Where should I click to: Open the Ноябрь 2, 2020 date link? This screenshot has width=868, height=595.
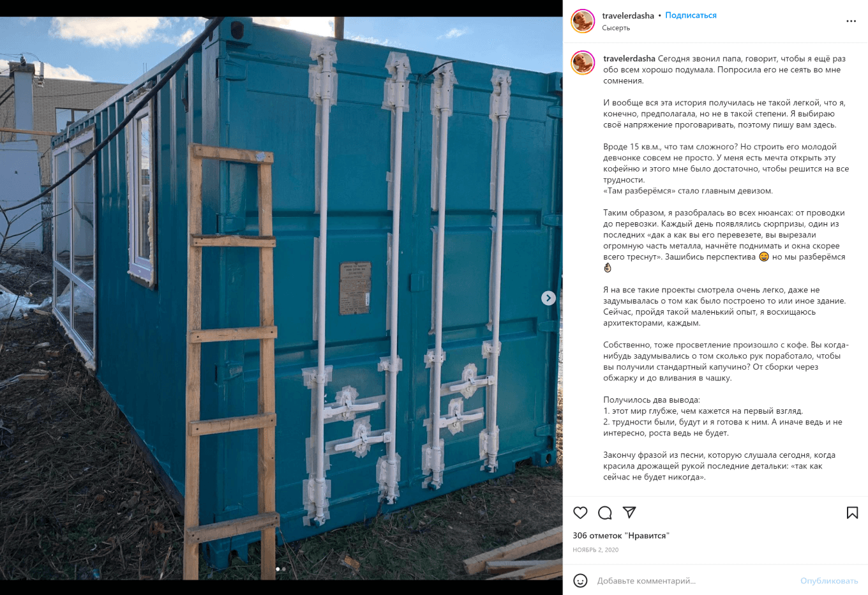coord(595,550)
